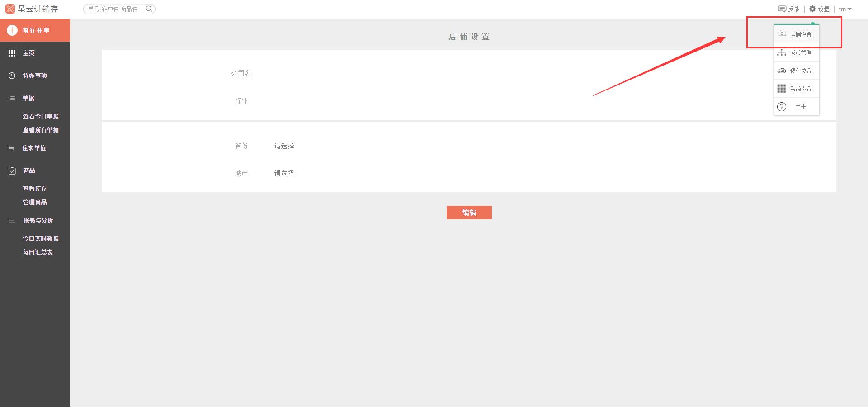Viewport: 868px width, 407px height.
Task: Click the car icon for 停车位置
Action: (x=782, y=71)
